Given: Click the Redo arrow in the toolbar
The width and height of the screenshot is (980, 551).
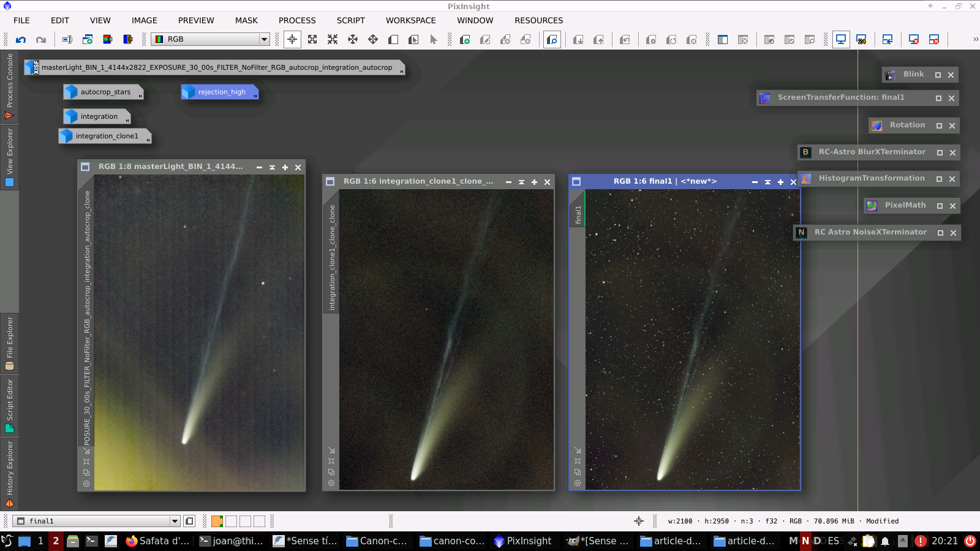Looking at the screenshot, I should coord(41,40).
